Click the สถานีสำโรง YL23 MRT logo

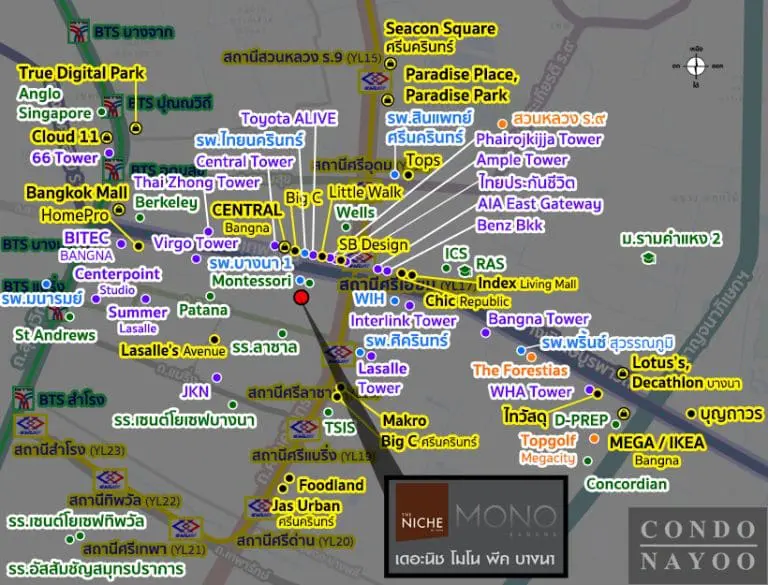[x=30, y=425]
